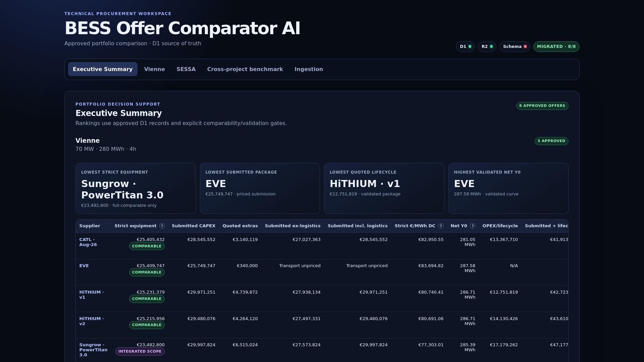Open the Lowest Submitted Package card
The height and width of the screenshot is (362, 644).
click(x=260, y=188)
